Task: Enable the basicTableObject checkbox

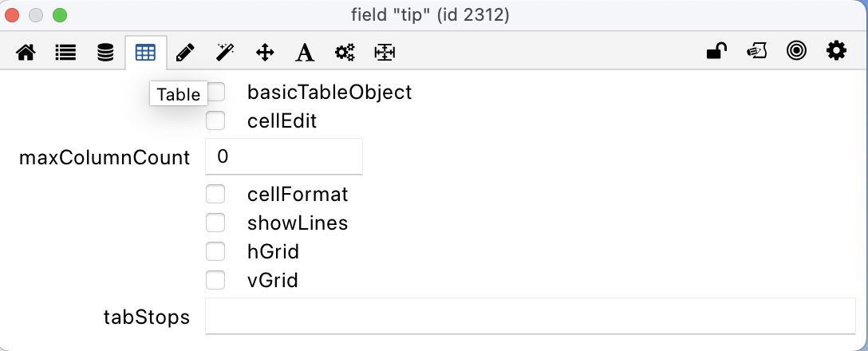Action: [x=216, y=93]
